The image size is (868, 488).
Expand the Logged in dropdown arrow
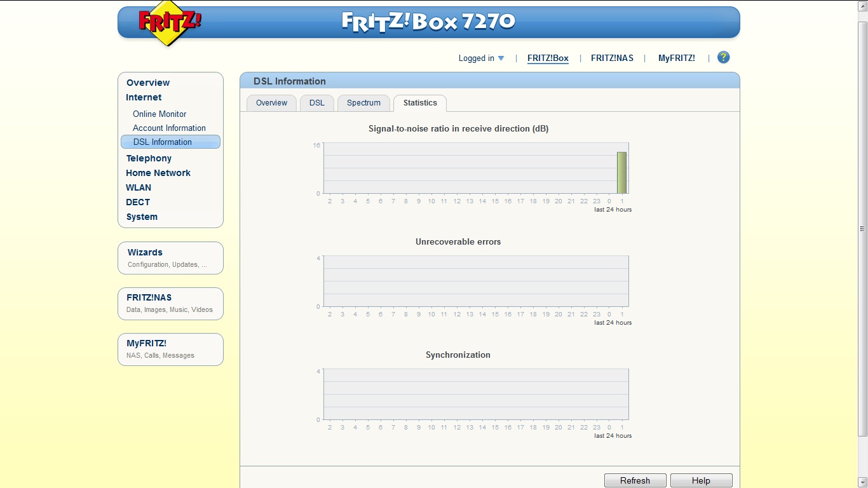[501, 58]
